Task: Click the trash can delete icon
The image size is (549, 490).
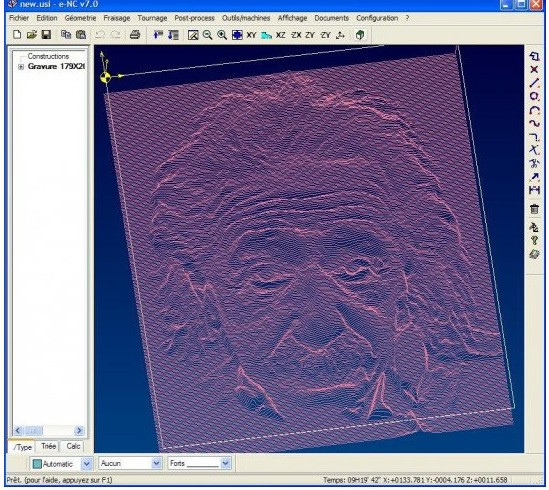Action: 534,209
